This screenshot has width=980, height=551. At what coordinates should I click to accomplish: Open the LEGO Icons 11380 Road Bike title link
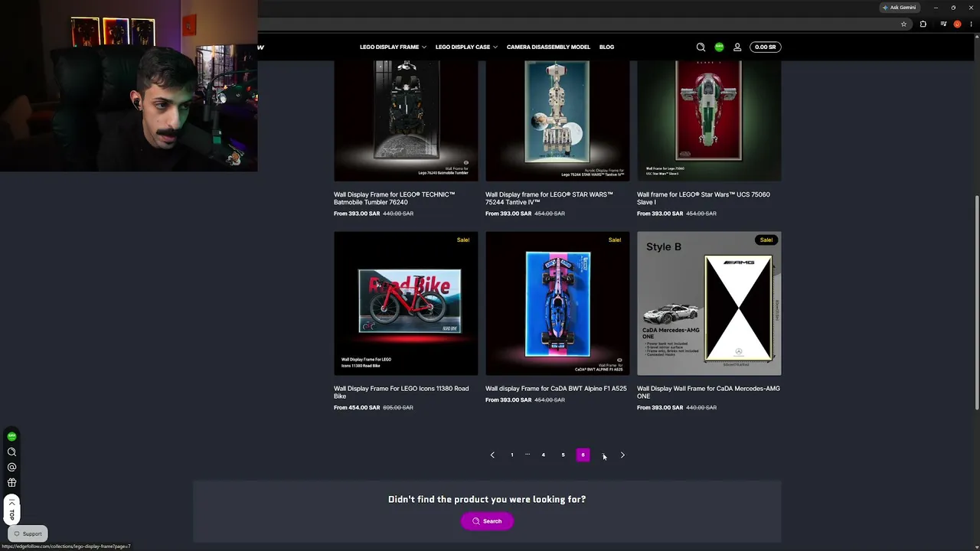click(401, 392)
